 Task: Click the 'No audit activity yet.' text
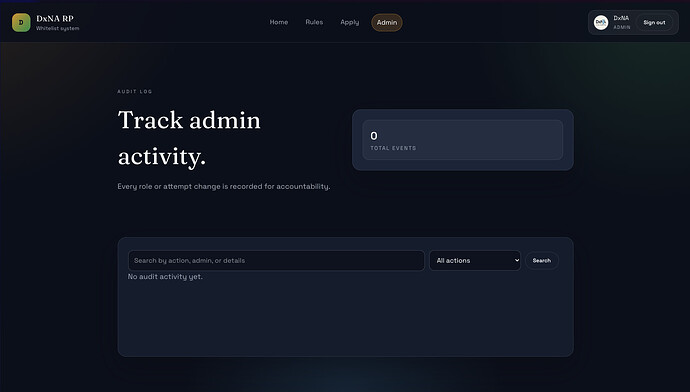tap(165, 277)
